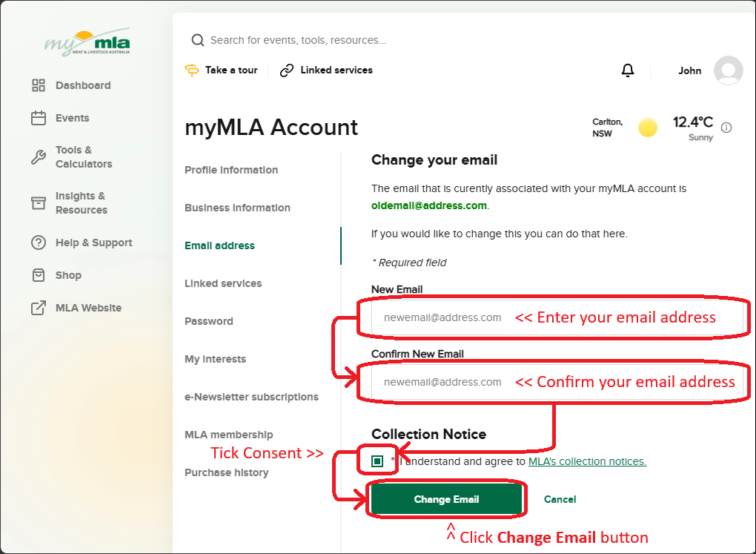Click the Confirm New Email input field

[x=557, y=382]
